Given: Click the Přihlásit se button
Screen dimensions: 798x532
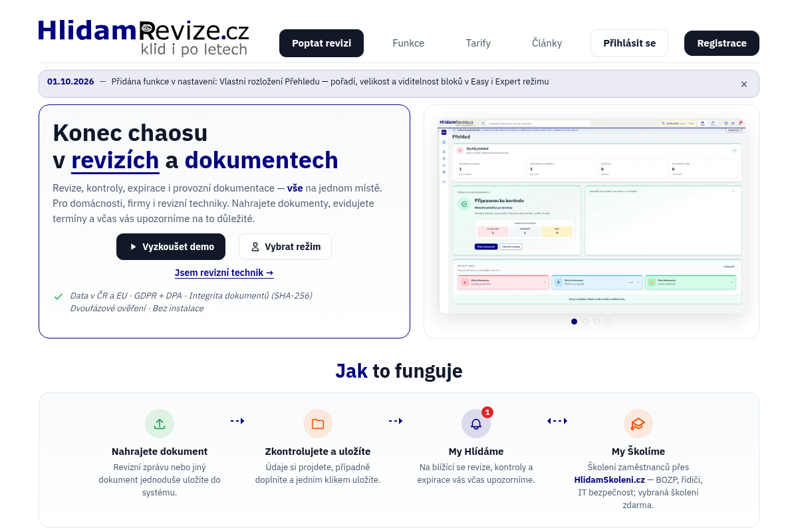Looking at the screenshot, I should (629, 43).
